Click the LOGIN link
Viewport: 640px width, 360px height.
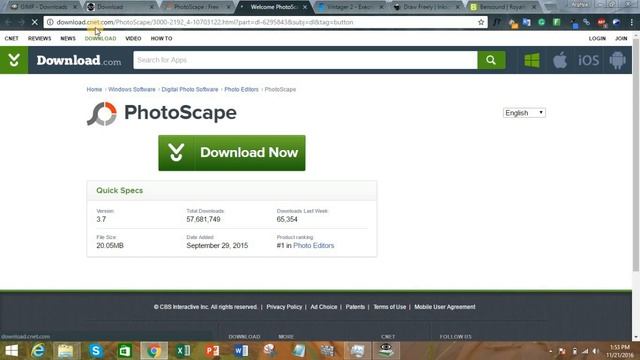click(x=597, y=38)
